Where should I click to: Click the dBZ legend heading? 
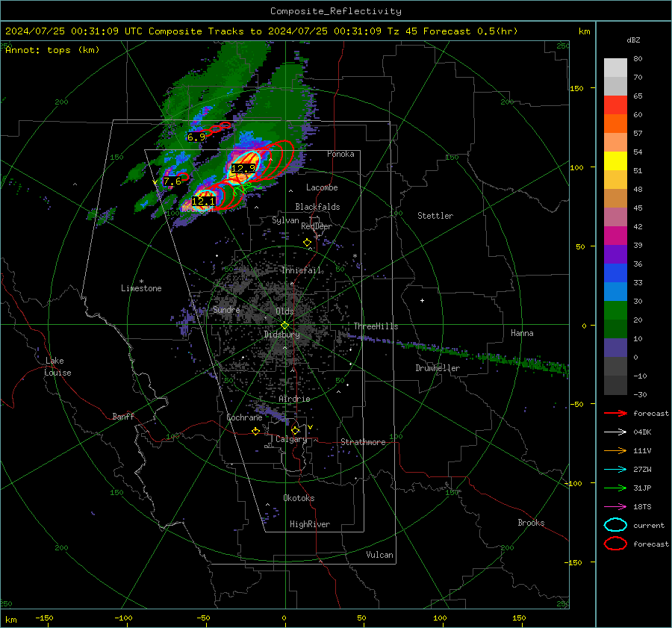633,40
